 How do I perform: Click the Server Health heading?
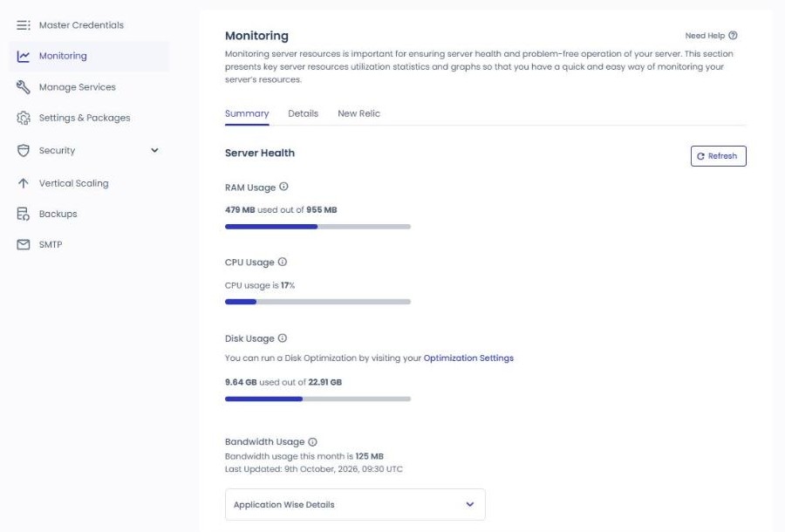click(260, 153)
